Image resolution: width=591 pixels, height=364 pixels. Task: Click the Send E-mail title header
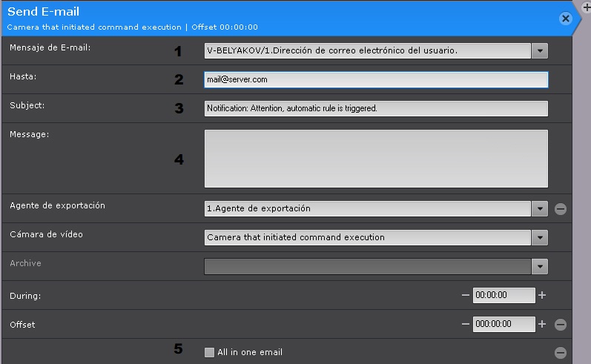pyautogui.click(x=44, y=12)
